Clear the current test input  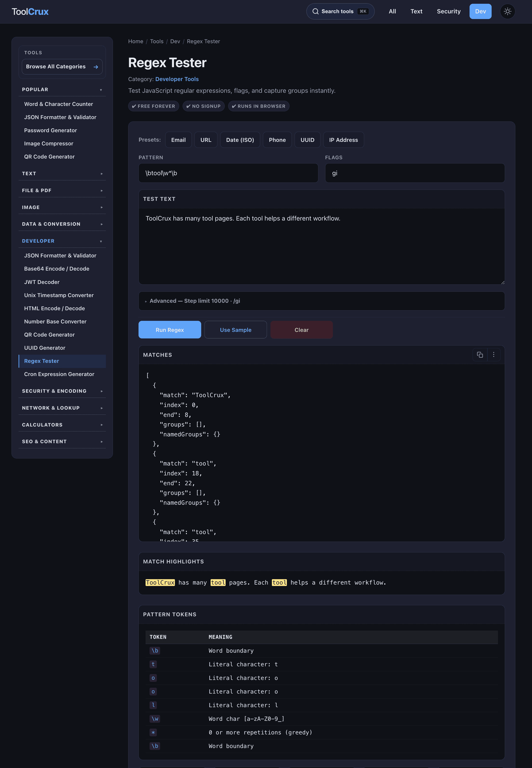coord(301,330)
